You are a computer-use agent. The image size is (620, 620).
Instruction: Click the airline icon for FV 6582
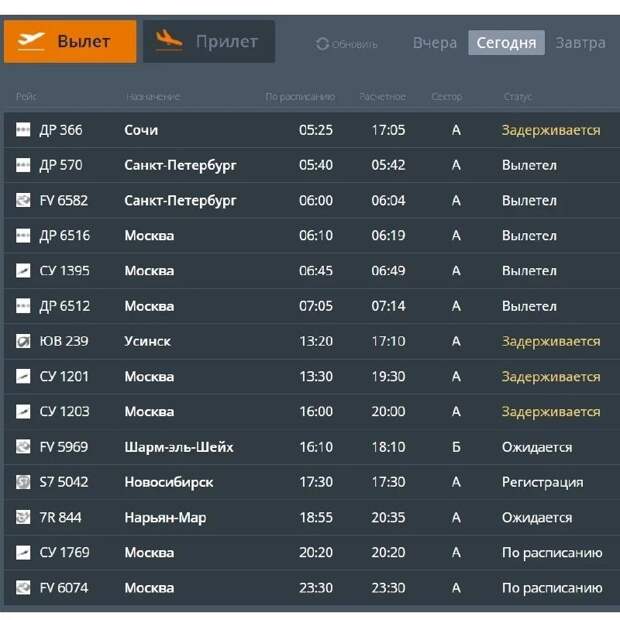(23, 200)
